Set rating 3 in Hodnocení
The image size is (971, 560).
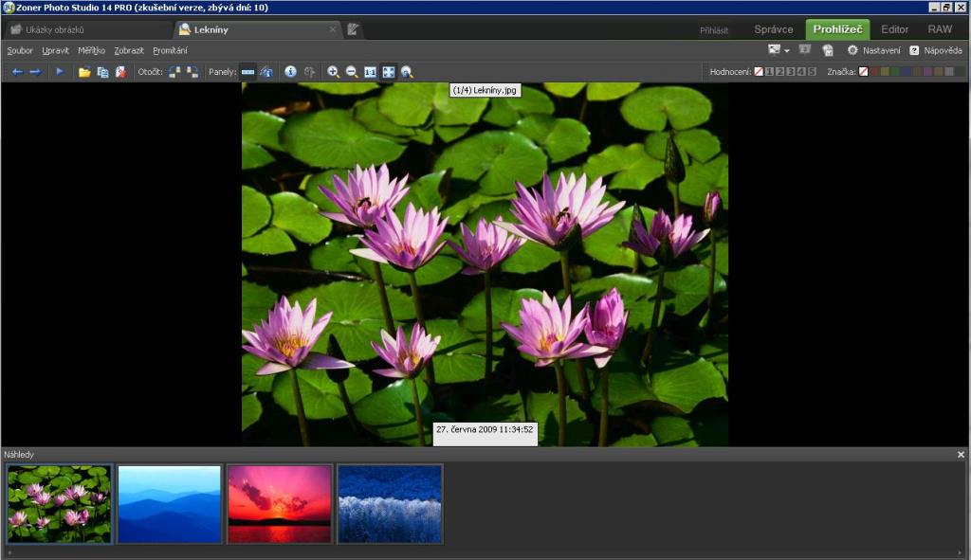click(x=790, y=72)
